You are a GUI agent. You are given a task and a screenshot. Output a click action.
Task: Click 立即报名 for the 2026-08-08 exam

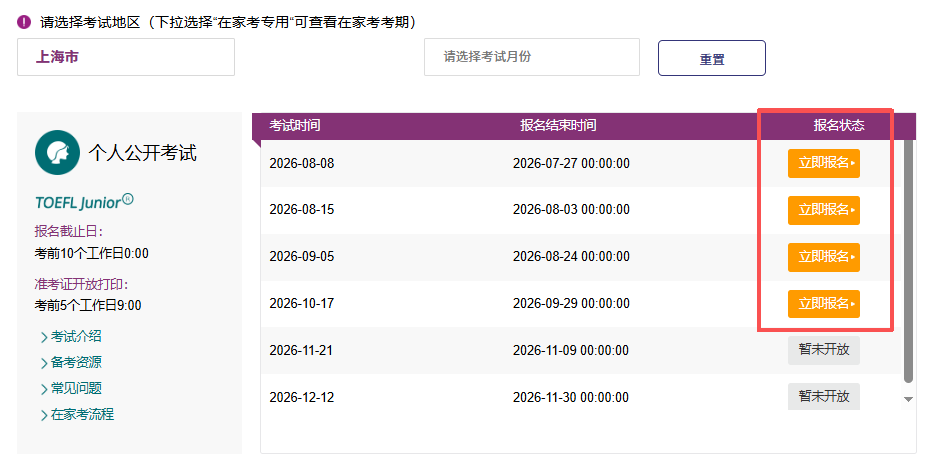click(x=823, y=163)
